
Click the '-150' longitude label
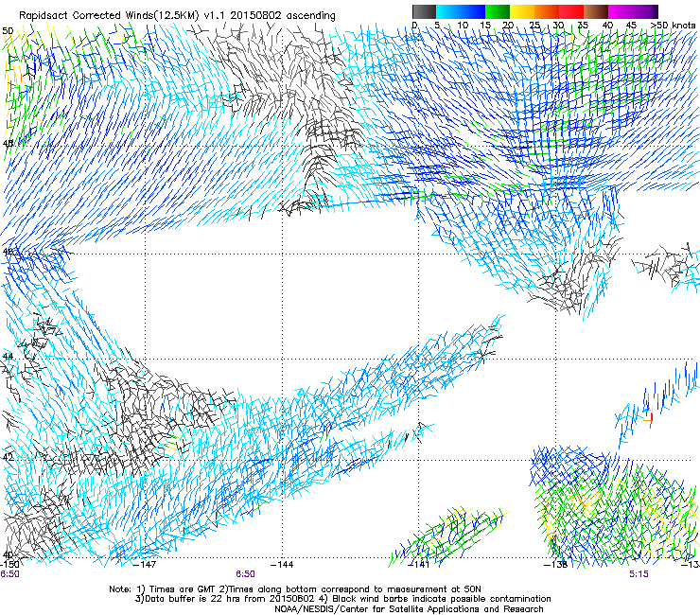click(9, 565)
